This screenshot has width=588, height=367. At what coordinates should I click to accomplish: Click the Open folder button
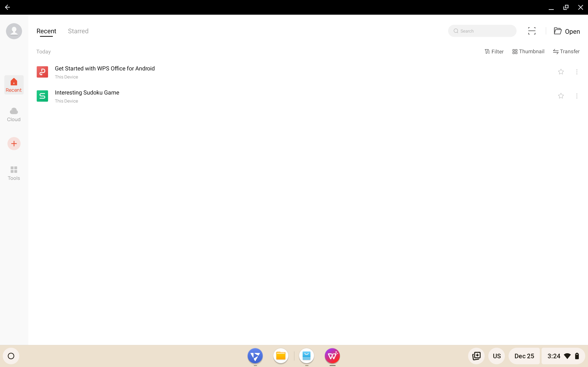(x=567, y=31)
